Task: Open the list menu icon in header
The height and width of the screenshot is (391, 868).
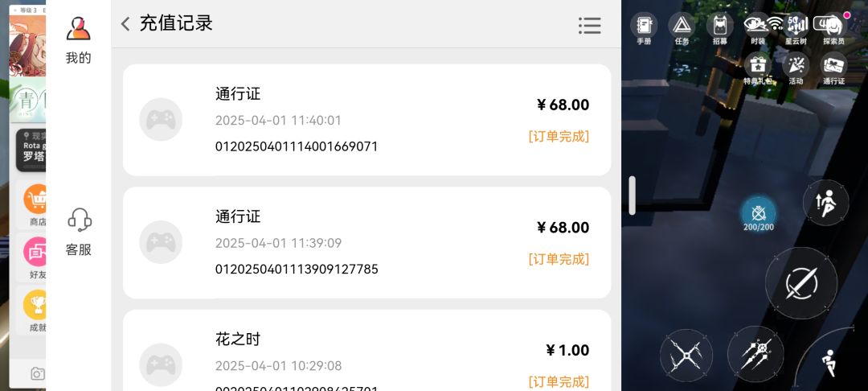Action: (x=590, y=26)
